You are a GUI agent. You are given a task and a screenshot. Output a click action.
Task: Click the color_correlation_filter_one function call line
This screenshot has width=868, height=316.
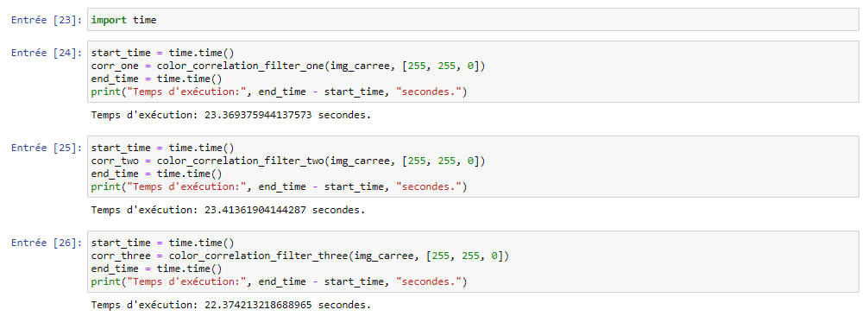tap(288, 66)
